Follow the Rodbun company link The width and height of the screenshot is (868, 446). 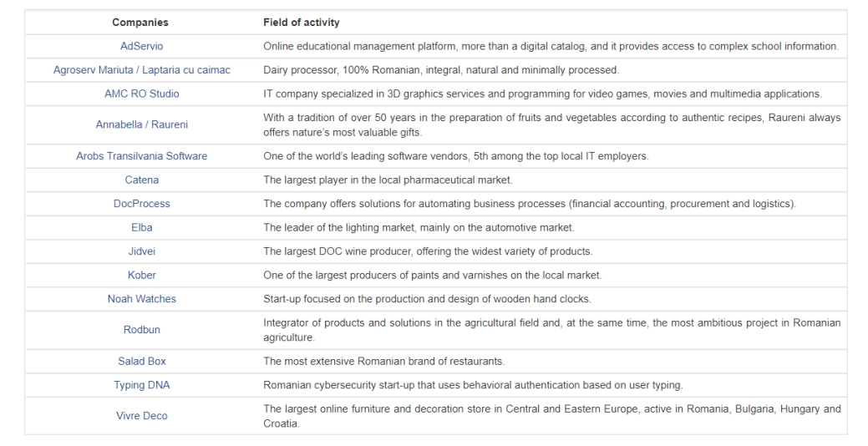click(141, 330)
